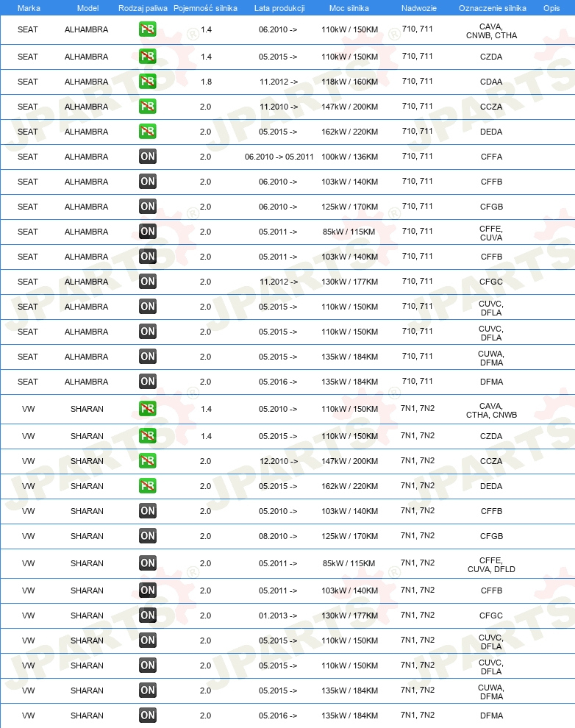Click "SHARAN" in the 12.2010 CCZA row
Viewport: 575px width, 728px height.
pos(87,461)
